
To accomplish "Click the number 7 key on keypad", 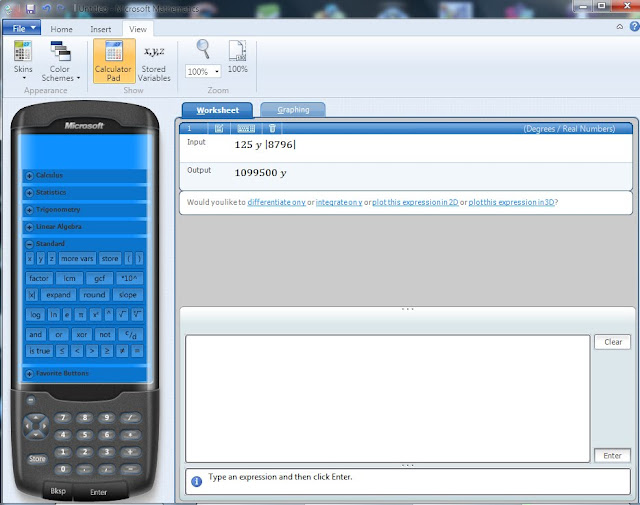I will [63, 418].
